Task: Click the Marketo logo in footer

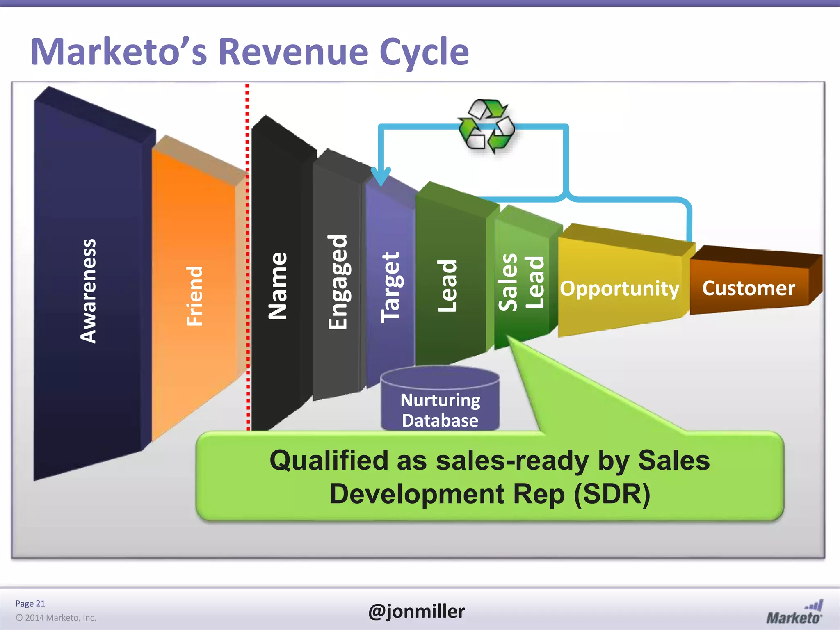Action: pos(794,613)
